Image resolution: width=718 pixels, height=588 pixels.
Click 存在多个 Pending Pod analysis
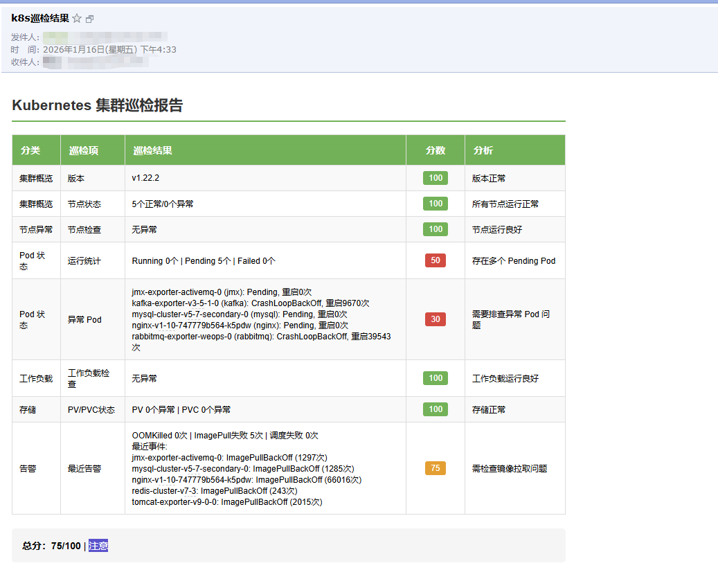pyautogui.click(x=513, y=260)
